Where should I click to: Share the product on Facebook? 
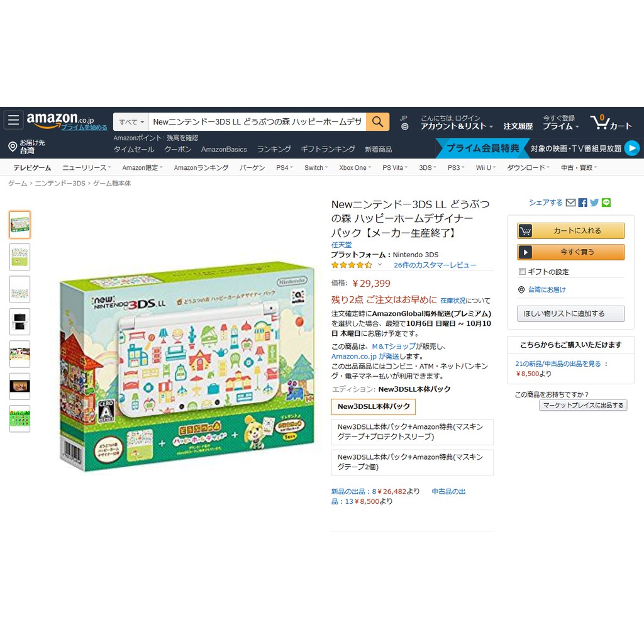582,203
